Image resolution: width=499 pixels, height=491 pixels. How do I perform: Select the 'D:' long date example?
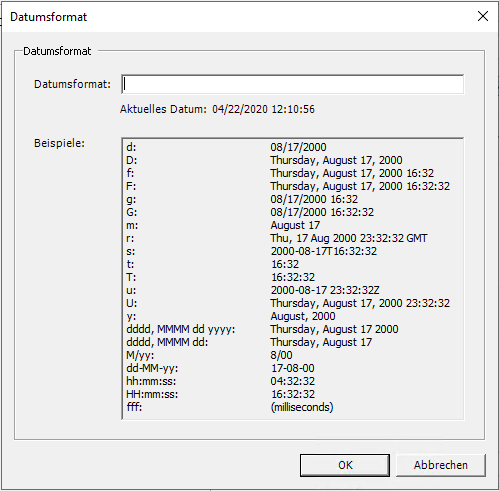pyautogui.click(x=292, y=160)
